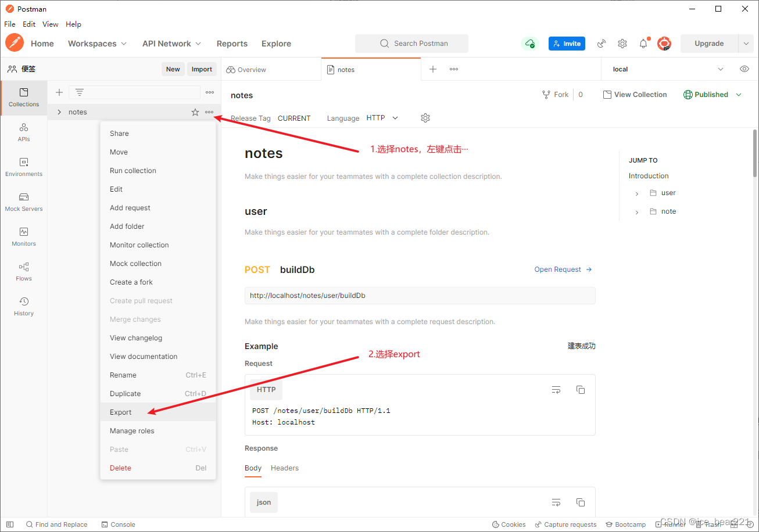Open Home in the top navigation
Viewport: 759px width, 532px height.
42,44
